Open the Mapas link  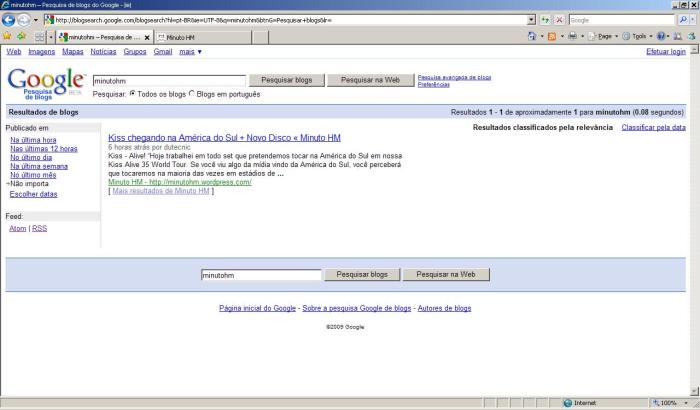(x=73, y=51)
